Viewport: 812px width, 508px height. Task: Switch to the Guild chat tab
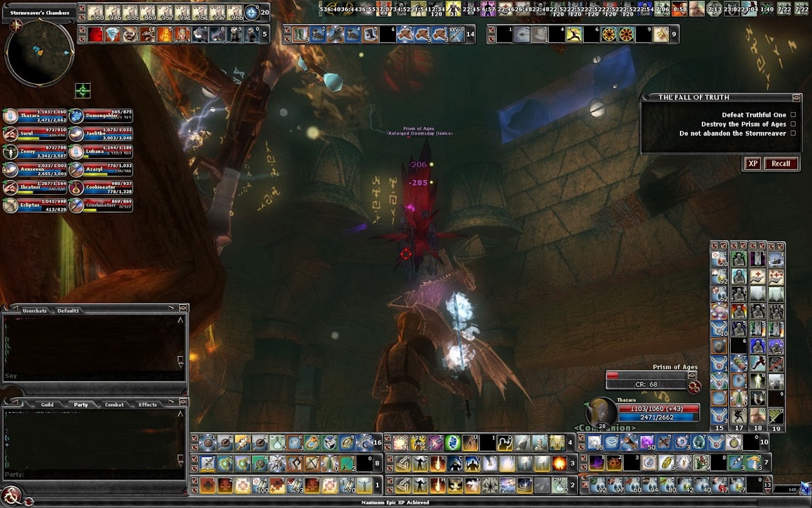pyautogui.click(x=47, y=405)
